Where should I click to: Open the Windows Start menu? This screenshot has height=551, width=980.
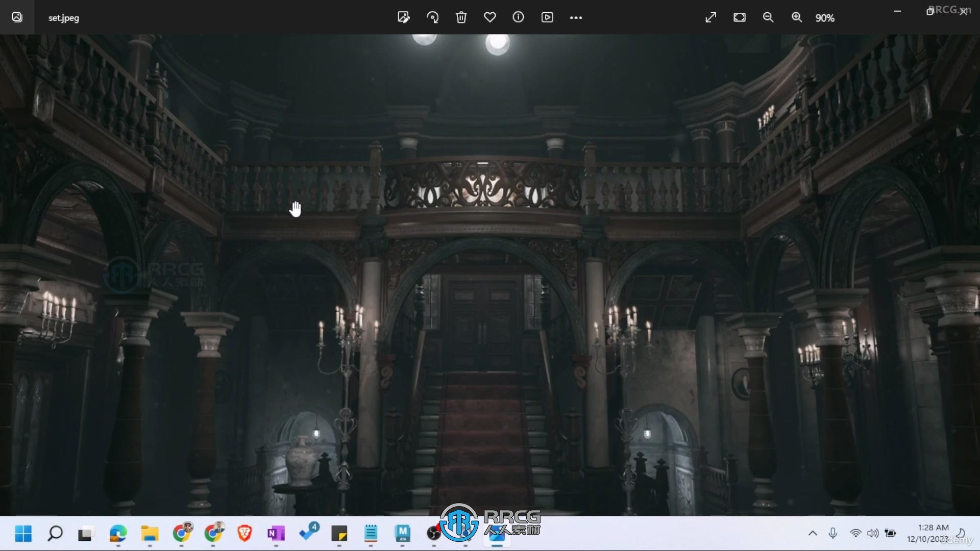click(23, 534)
